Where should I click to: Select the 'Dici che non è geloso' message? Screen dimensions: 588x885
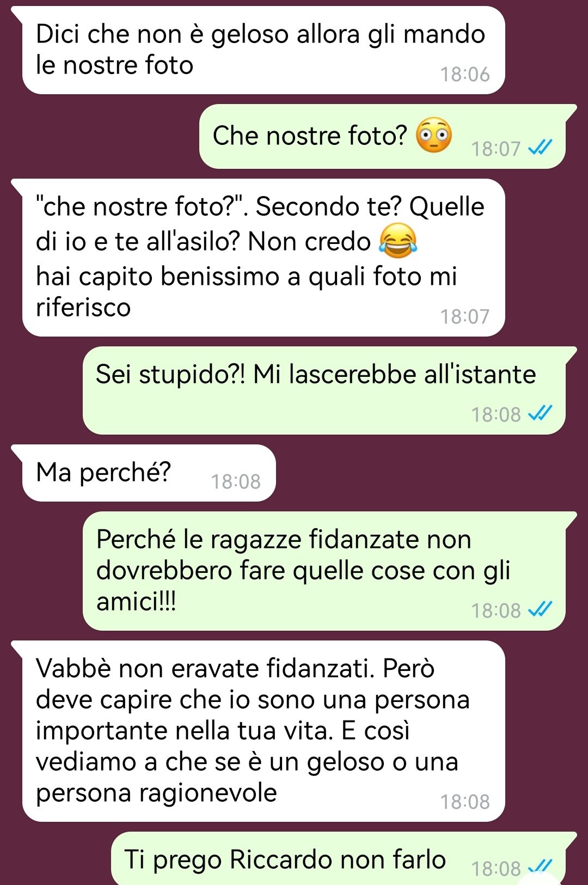(263, 50)
